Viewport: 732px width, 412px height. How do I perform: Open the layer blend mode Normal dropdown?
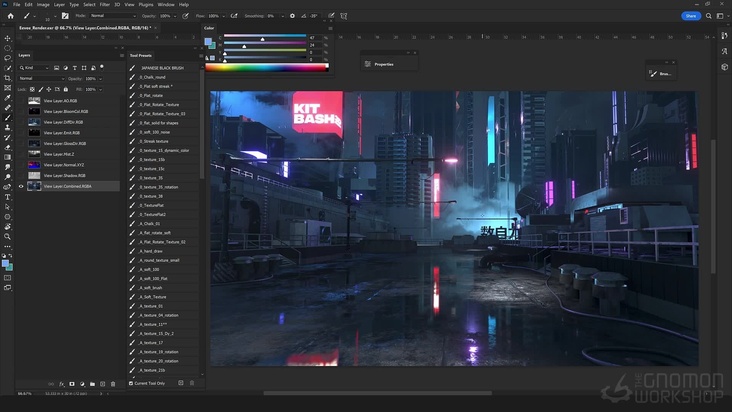tap(42, 78)
